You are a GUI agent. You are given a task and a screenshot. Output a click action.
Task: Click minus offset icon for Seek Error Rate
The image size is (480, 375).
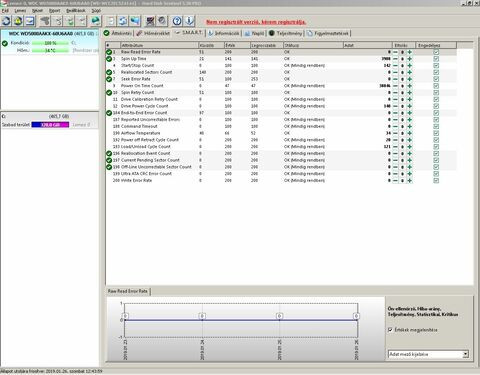[395, 79]
